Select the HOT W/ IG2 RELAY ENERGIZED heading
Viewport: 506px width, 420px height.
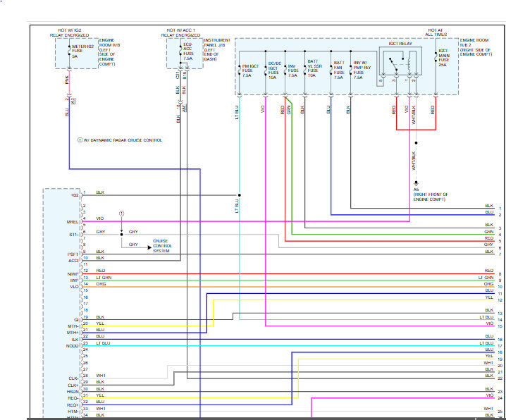pyautogui.click(x=69, y=32)
